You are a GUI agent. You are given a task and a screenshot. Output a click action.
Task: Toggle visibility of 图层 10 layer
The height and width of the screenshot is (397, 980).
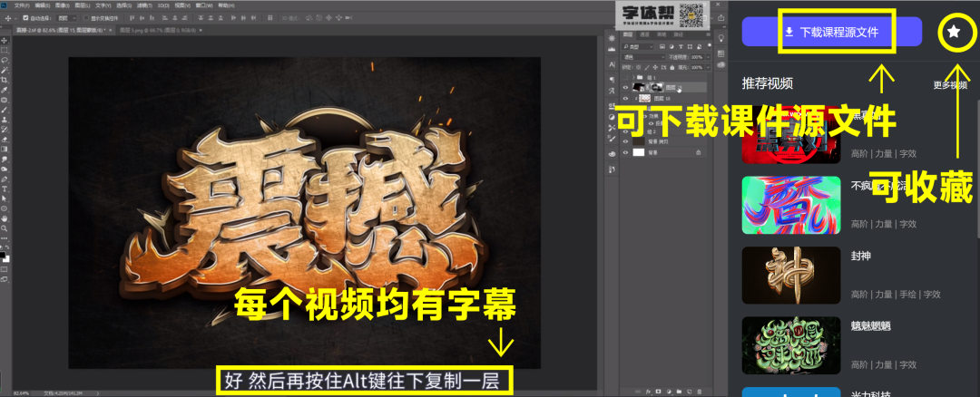pos(625,98)
